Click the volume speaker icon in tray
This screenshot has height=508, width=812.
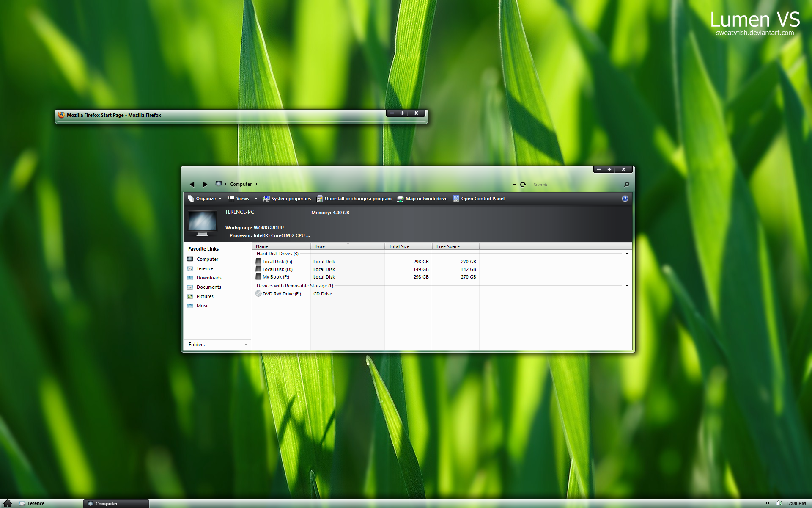tap(779, 503)
